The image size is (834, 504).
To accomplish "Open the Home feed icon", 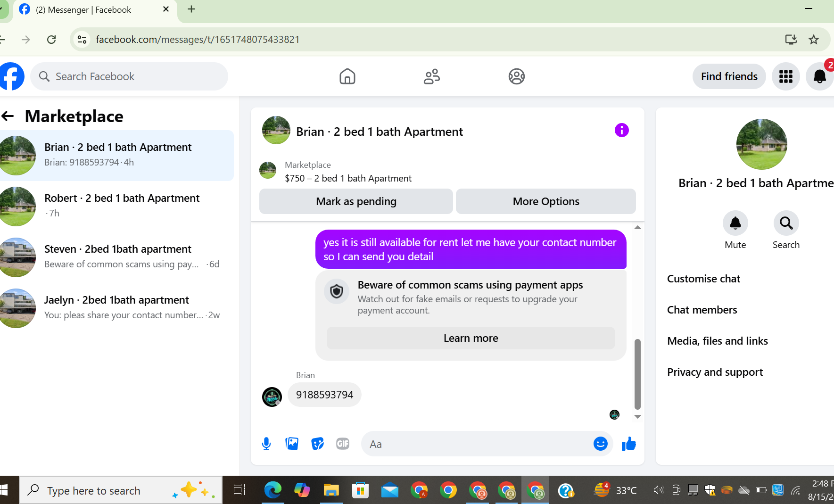I will tap(347, 76).
